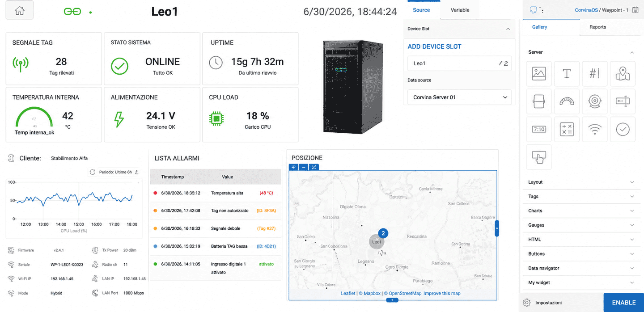Expand the Tags gallery section
The image size is (644, 312).
point(581,196)
